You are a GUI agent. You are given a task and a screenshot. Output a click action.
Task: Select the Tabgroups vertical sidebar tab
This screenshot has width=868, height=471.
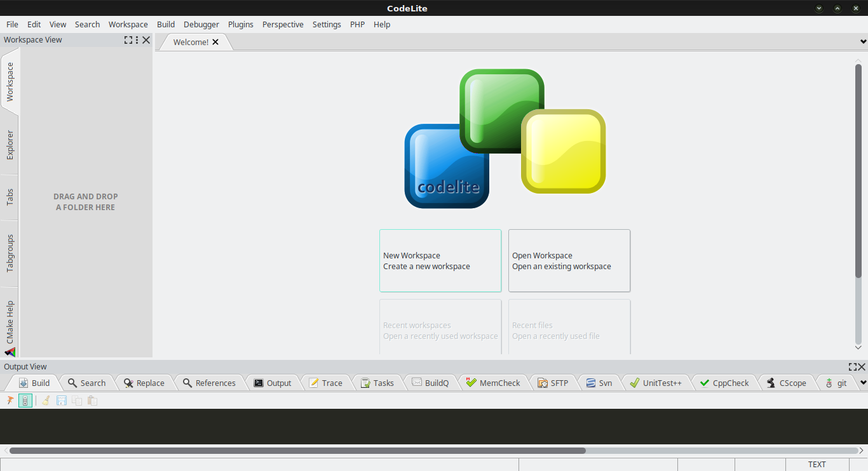pos(10,253)
